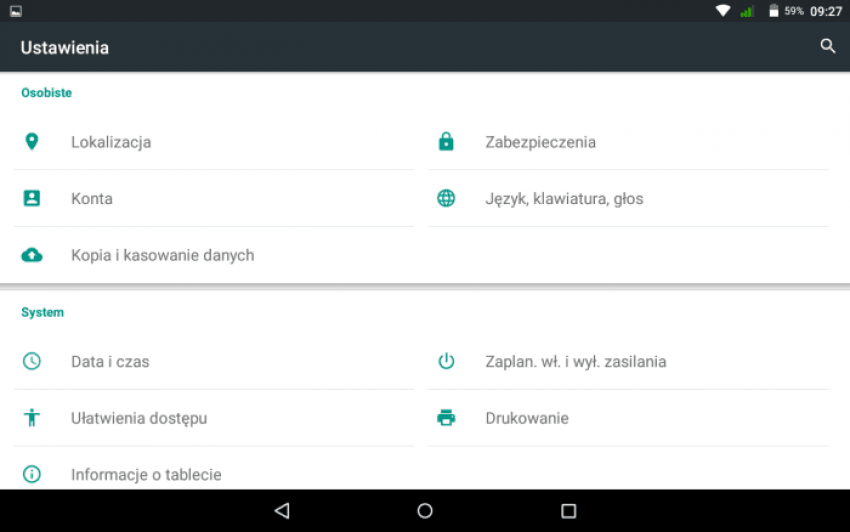
Task: Open search with the magnifier icon
Action: [x=827, y=46]
